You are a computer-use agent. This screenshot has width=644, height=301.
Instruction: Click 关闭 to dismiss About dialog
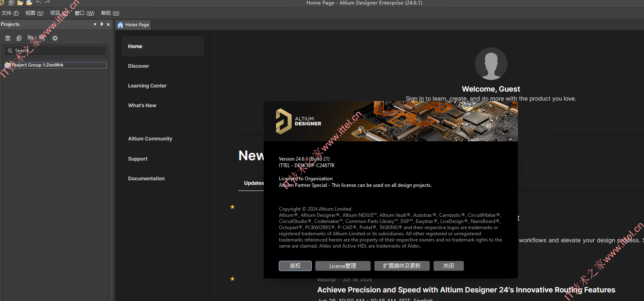448,266
